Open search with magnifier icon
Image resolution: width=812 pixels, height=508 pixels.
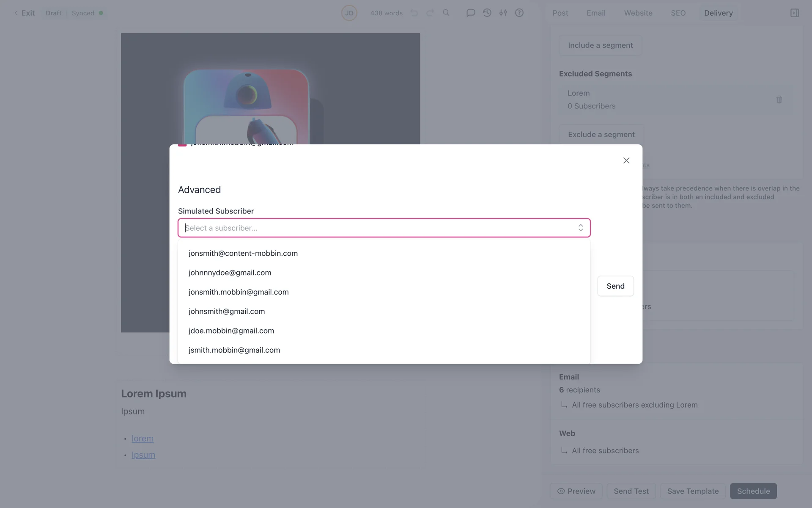[446, 13]
